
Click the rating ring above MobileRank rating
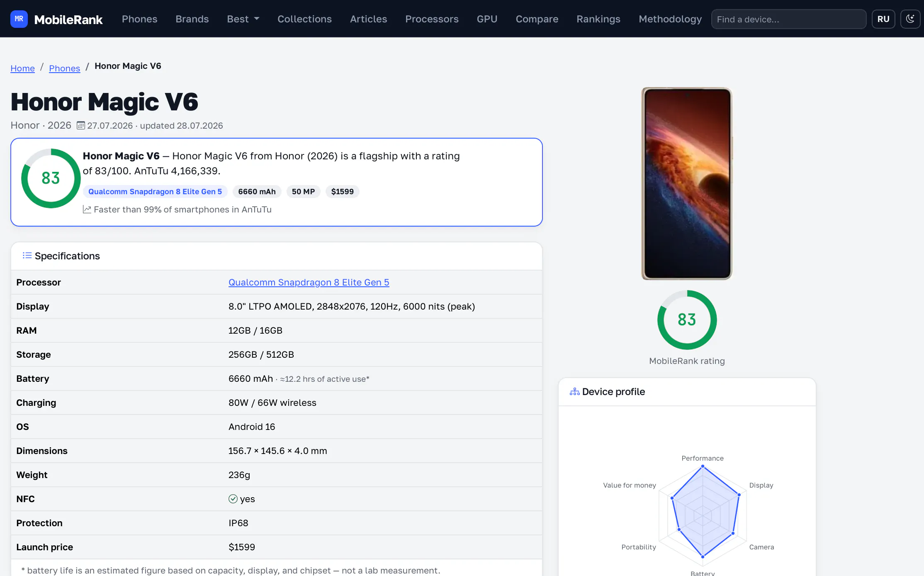point(687,320)
